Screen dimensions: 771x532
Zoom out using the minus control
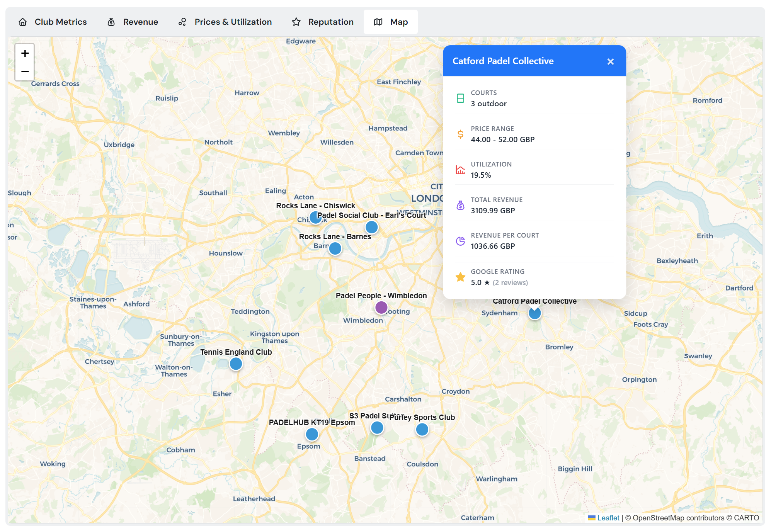pyautogui.click(x=24, y=71)
